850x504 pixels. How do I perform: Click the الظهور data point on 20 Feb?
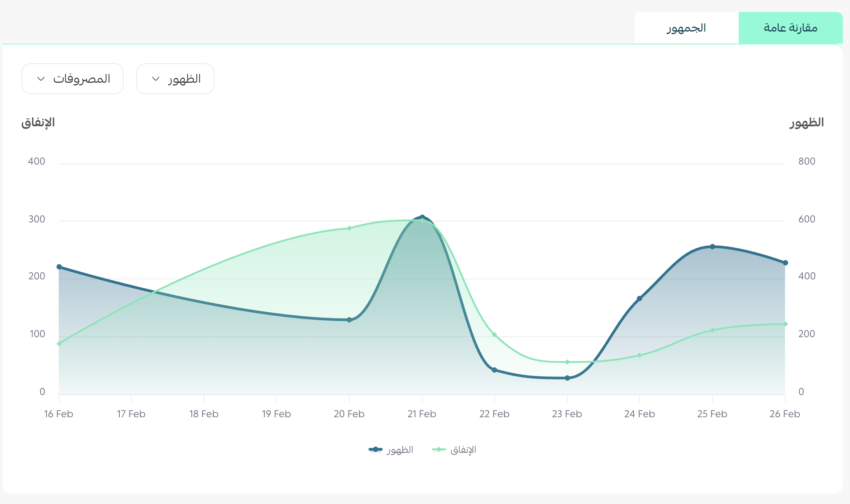click(349, 320)
